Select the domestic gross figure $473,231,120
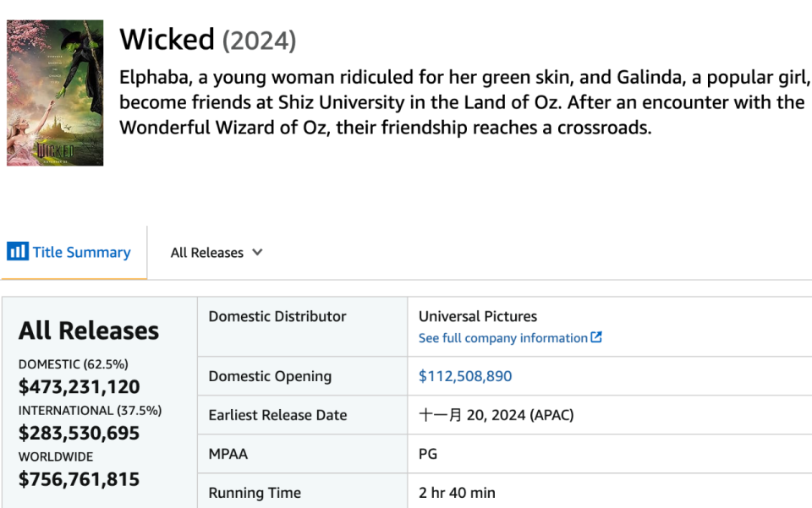 (x=80, y=387)
